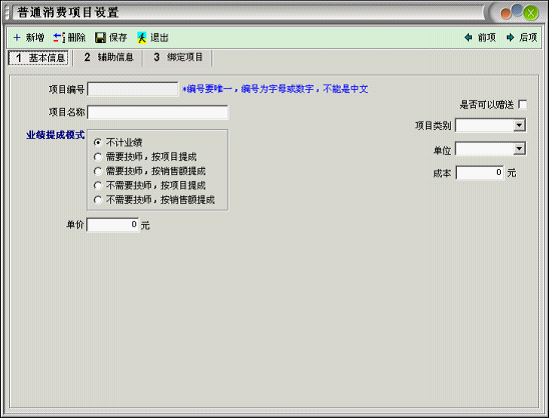Viewport: 549px width, 418px height.
Task: Click the 项目名称 input field
Action: click(x=158, y=112)
